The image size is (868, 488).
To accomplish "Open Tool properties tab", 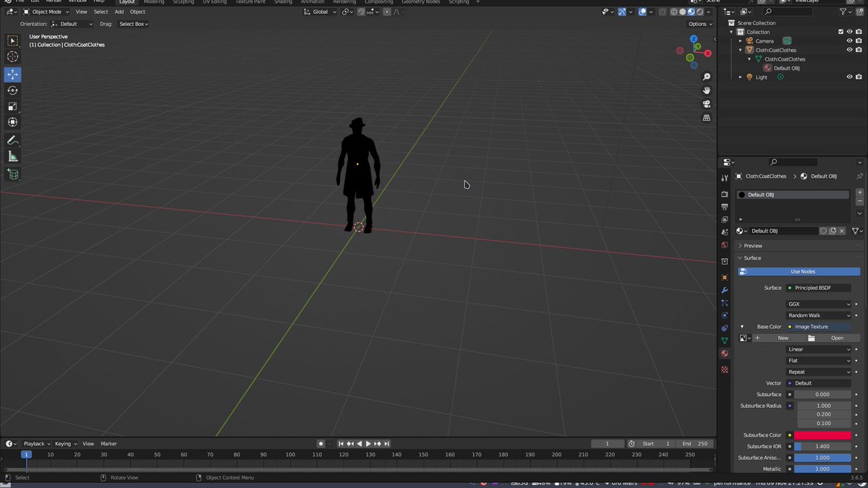I will [724, 178].
